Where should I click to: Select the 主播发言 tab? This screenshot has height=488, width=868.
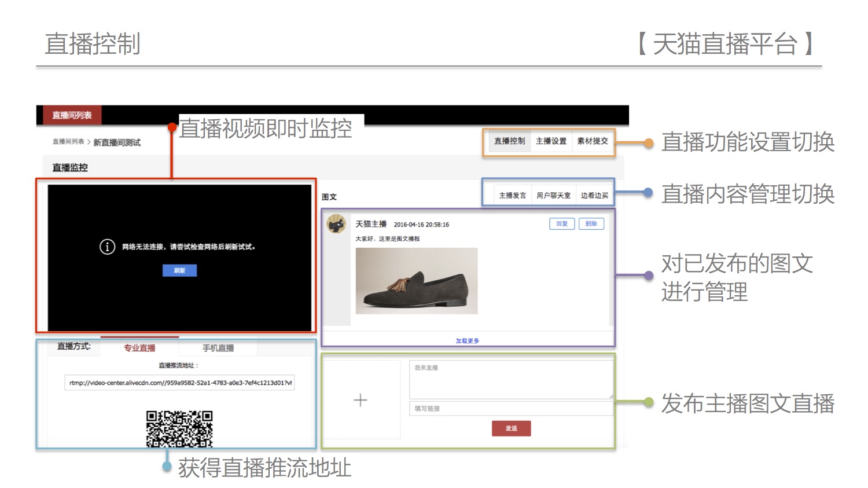(x=513, y=196)
